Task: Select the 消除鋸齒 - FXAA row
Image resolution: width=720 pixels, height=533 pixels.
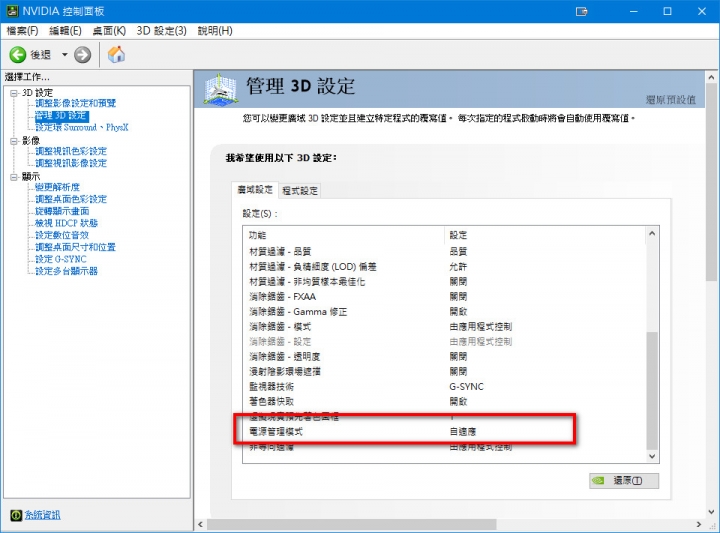Action: (x=444, y=297)
